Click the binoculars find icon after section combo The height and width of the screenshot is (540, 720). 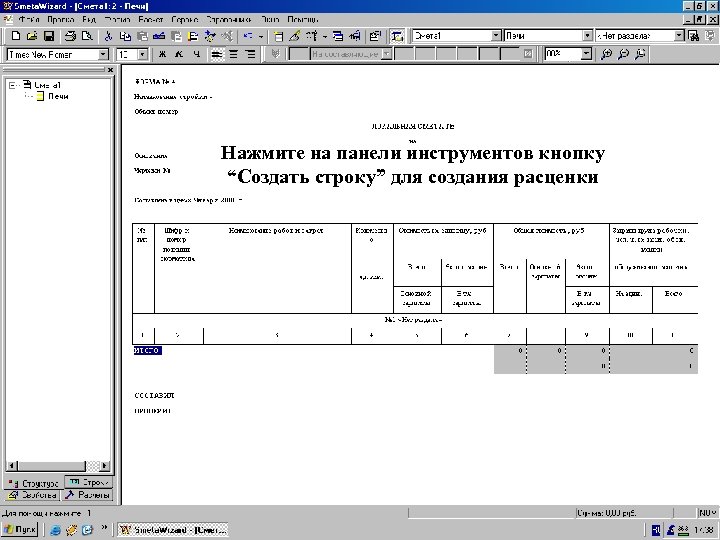693,36
